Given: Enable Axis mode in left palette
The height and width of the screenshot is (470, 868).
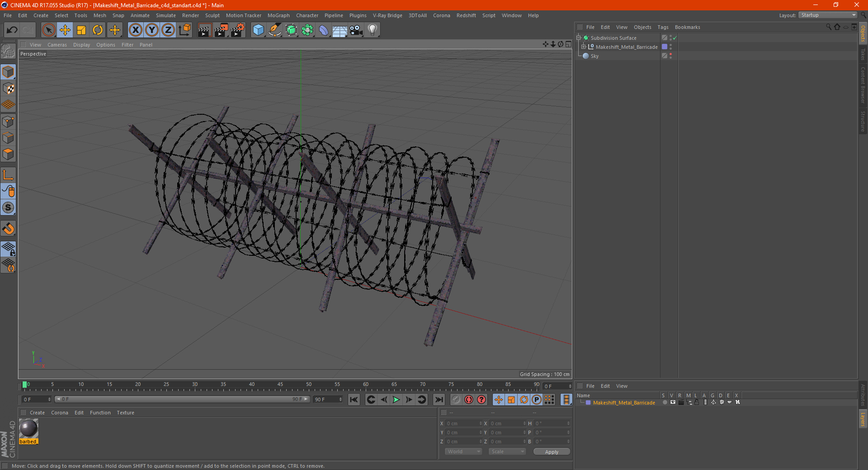Looking at the screenshot, I should tap(8, 175).
